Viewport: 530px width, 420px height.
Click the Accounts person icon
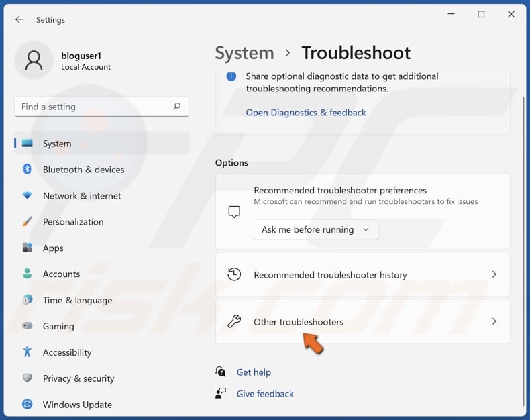coord(27,274)
